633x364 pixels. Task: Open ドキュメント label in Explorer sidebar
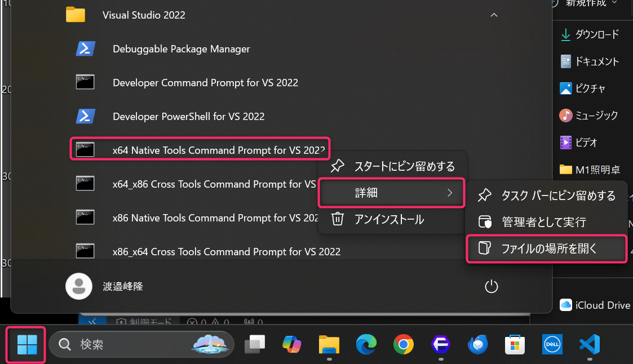(x=597, y=61)
